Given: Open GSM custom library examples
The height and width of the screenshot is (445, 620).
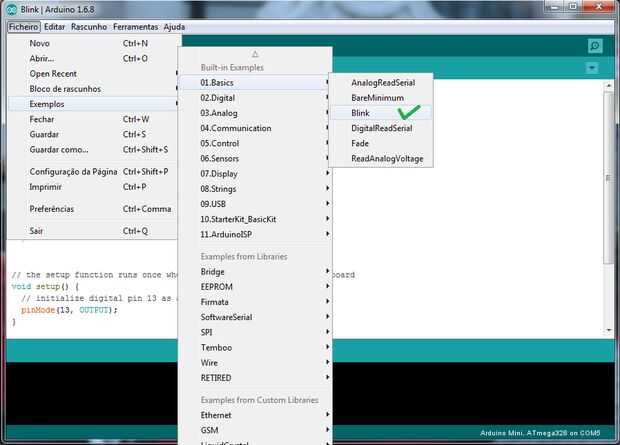Looking at the screenshot, I should click(x=255, y=430).
